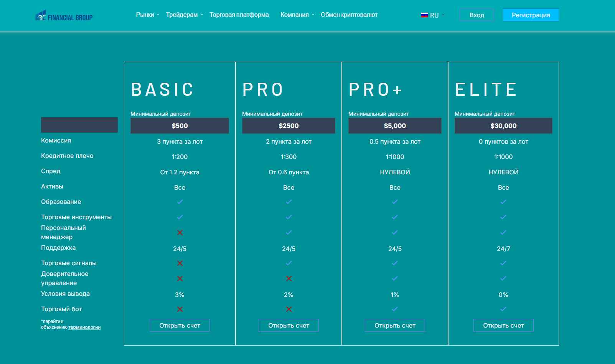
Task: Click the Вход login button
Action: [477, 15]
